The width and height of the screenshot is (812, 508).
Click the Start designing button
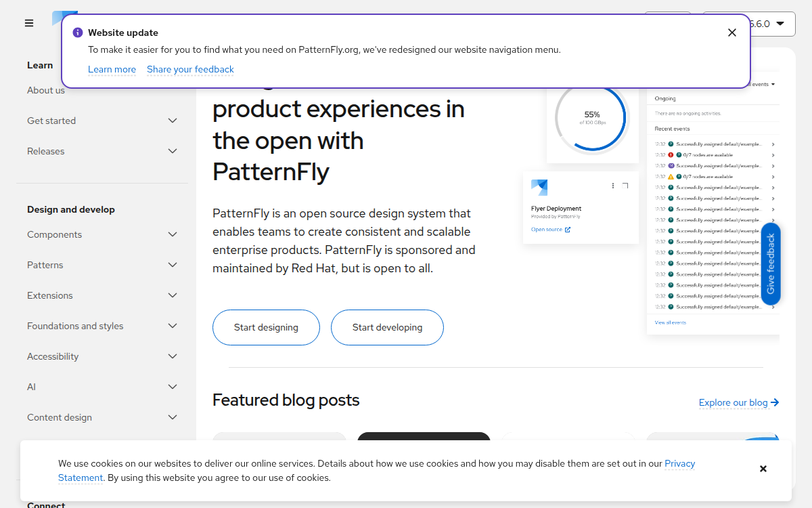266,327
